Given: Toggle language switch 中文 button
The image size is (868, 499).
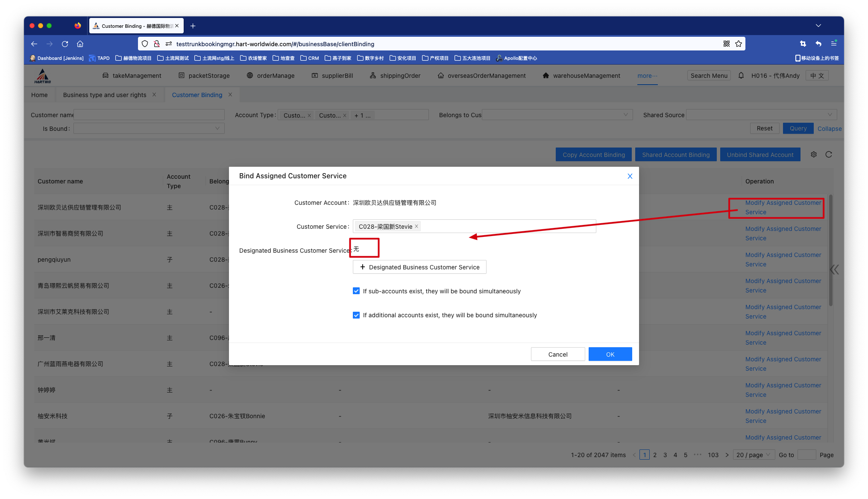Looking at the screenshot, I should tap(817, 76).
